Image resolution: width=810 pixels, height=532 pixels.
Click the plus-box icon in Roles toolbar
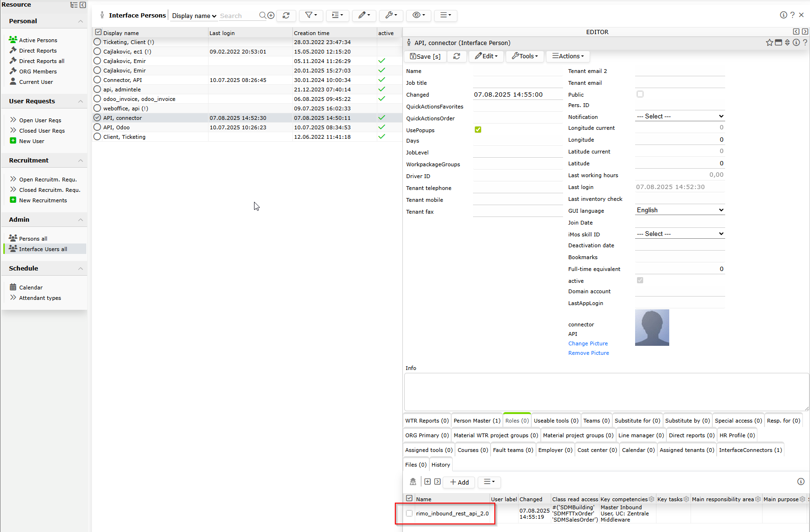click(428, 481)
